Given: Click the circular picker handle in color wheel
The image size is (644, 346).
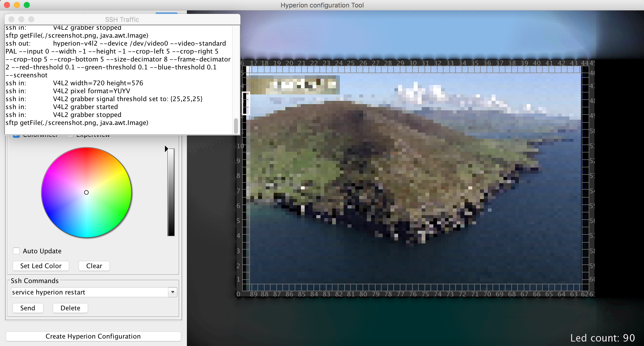Looking at the screenshot, I should (86, 192).
